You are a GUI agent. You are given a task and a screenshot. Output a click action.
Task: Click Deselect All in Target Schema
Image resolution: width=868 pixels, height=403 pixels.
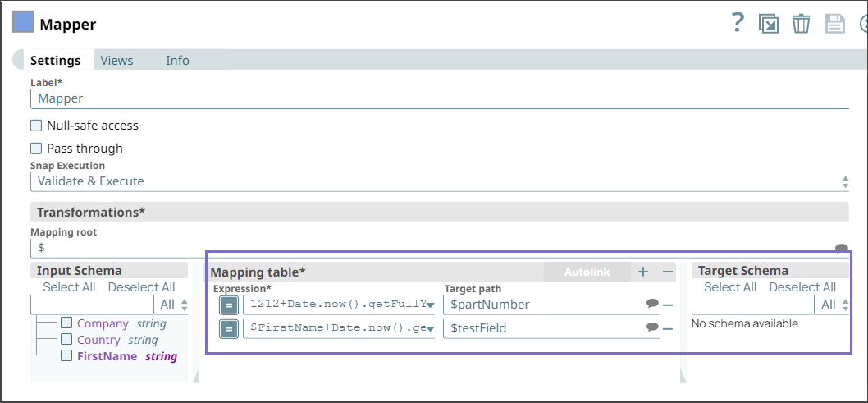802,287
